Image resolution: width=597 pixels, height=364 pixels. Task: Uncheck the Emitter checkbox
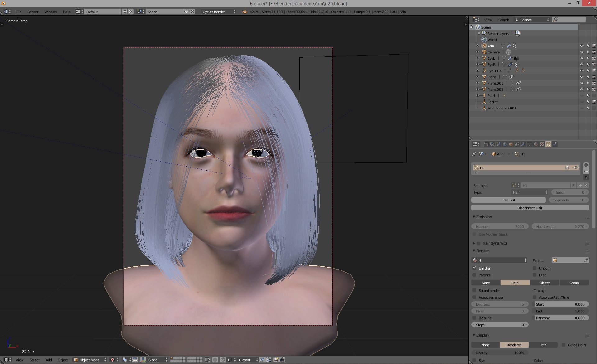point(474,268)
